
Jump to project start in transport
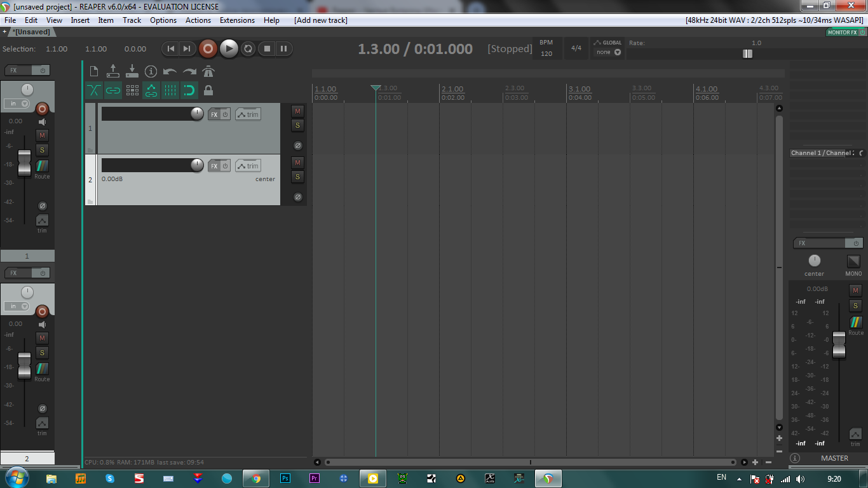170,48
